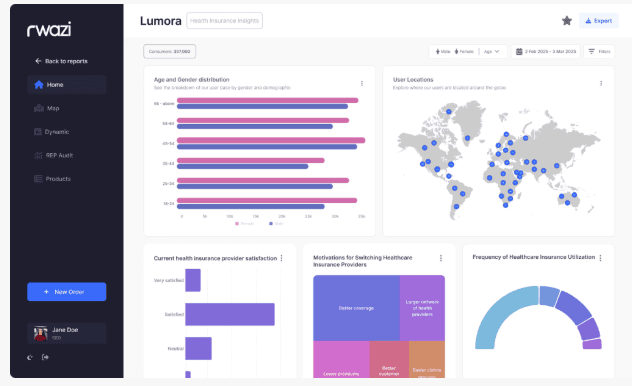Image resolution: width=632 pixels, height=386 pixels.
Task: Click the Satisfied bar in satisfaction chart
Action: point(230,314)
